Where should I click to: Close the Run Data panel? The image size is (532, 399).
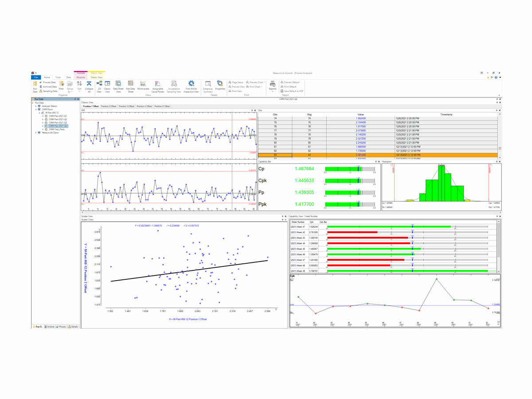(x=78, y=99)
